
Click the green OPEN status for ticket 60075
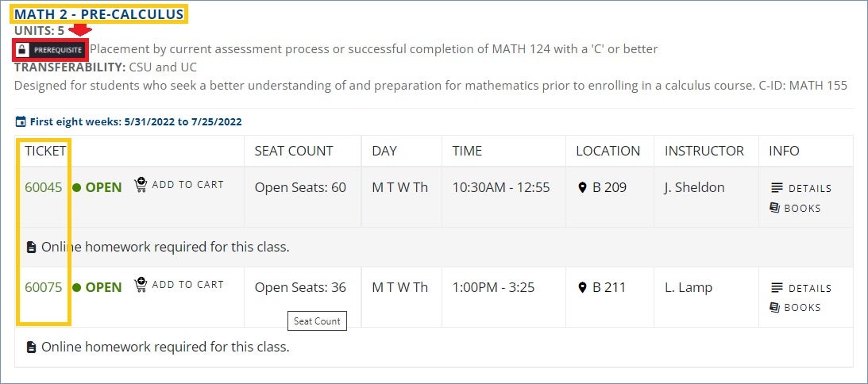click(x=103, y=287)
